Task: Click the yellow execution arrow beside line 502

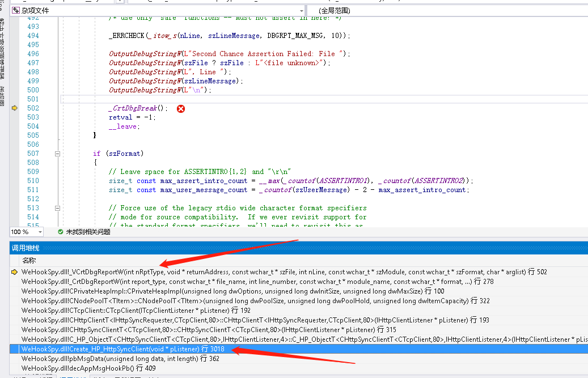Action: click(x=14, y=109)
